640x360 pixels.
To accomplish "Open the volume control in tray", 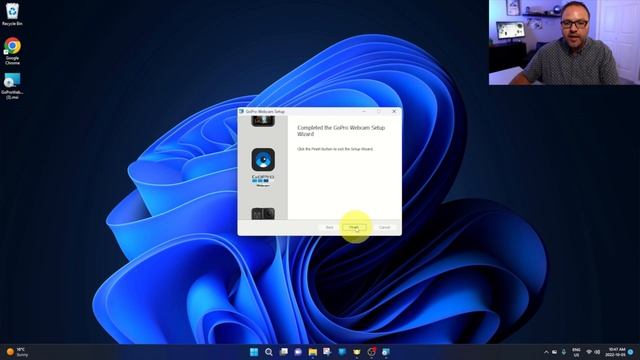I will 597,352.
